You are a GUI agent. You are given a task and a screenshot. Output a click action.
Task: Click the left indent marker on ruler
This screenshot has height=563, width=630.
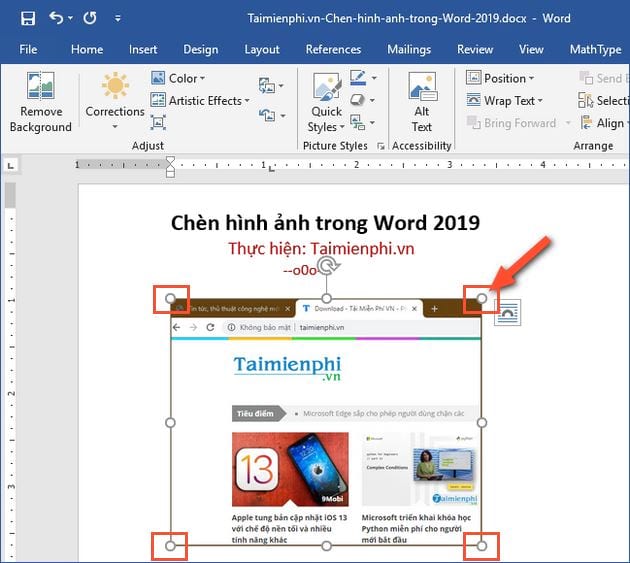(x=170, y=173)
